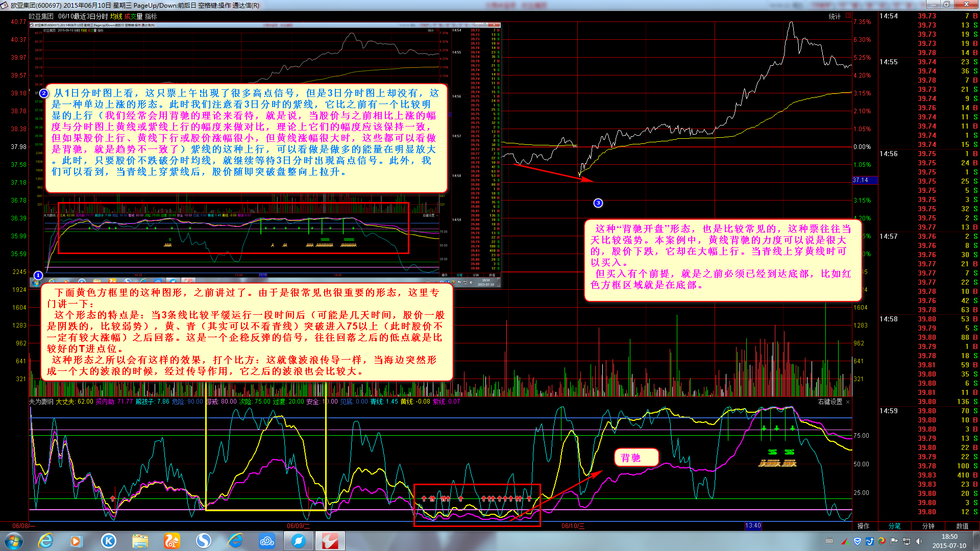The image size is (980, 551).
Task: Click annotation marker number 2 circle
Action: [44, 93]
